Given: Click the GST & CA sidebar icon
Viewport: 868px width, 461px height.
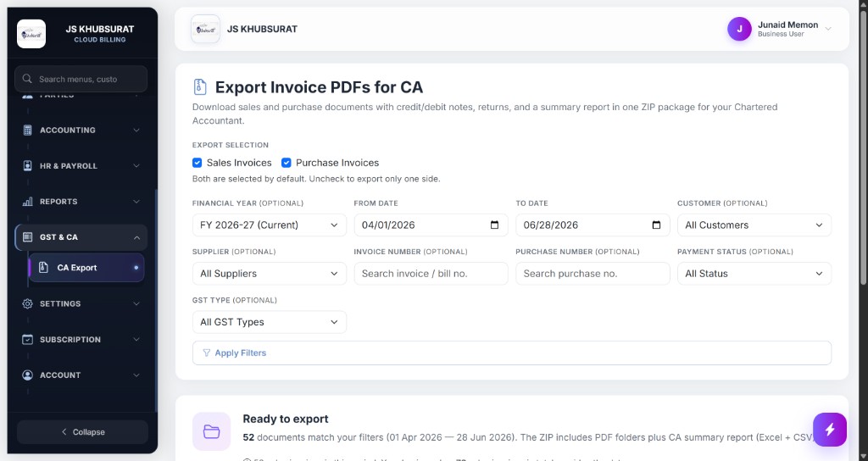Looking at the screenshot, I should (27, 237).
